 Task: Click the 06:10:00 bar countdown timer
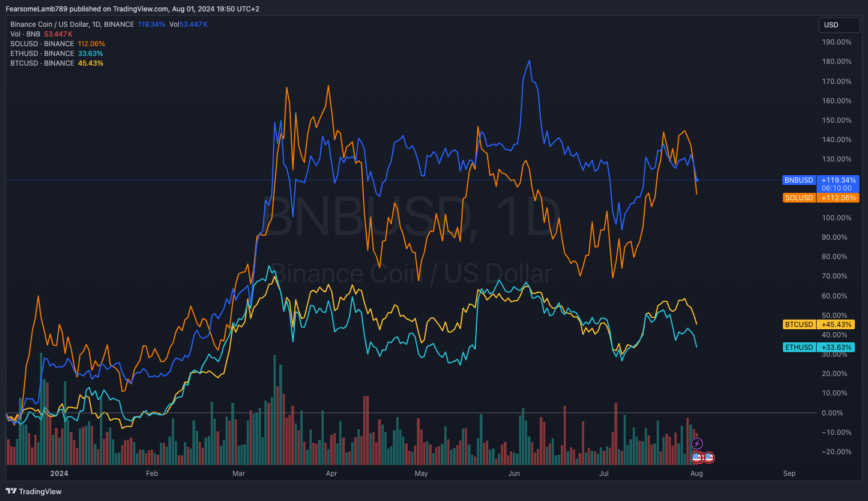tap(837, 188)
